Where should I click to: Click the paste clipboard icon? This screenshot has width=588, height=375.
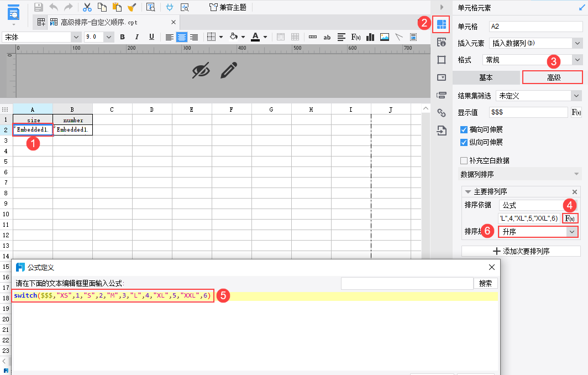(117, 7)
